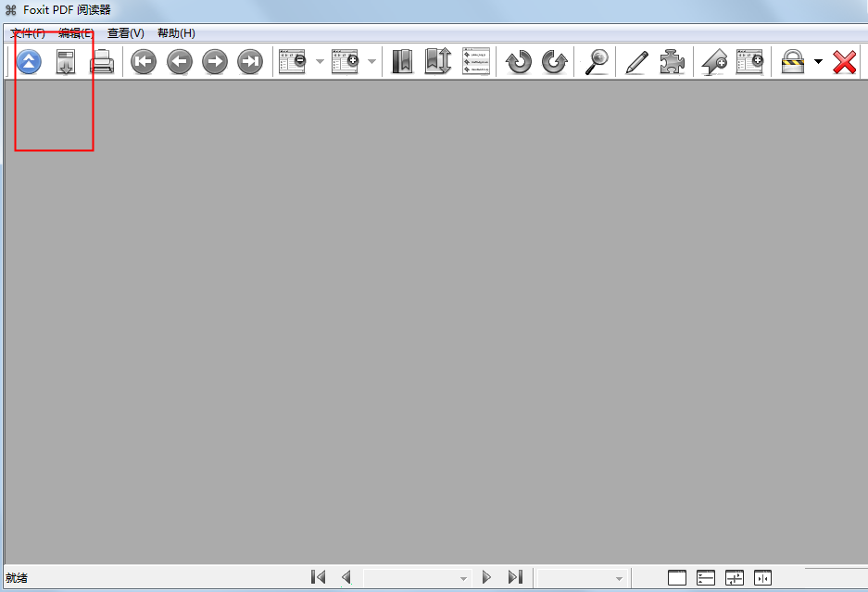Expand the zoom in dropdown arrow

click(x=372, y=61)
